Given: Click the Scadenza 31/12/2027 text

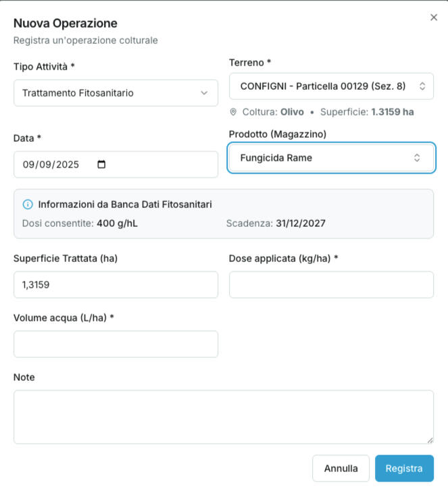Looking at the screenshot, I should click(x=276, y=223).
